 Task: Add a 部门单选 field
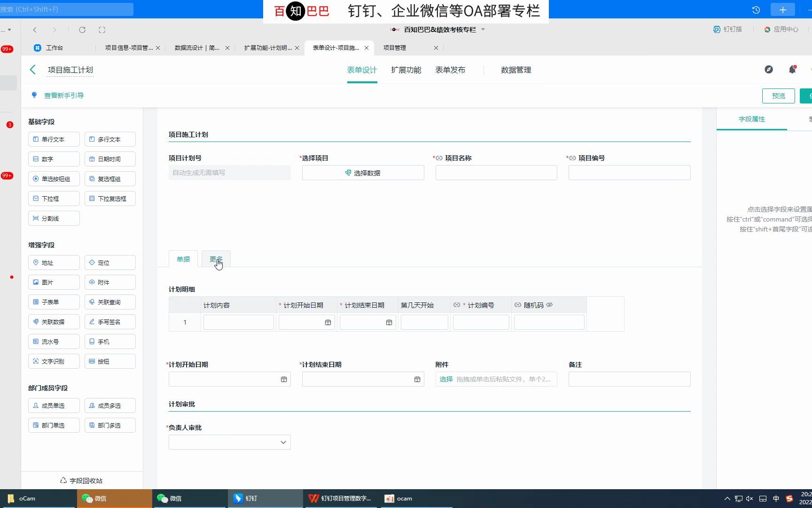pos(54,425)
